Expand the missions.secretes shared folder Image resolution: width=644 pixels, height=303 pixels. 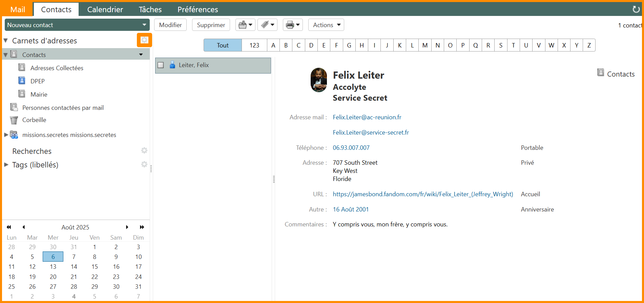(x=6, y=135)
